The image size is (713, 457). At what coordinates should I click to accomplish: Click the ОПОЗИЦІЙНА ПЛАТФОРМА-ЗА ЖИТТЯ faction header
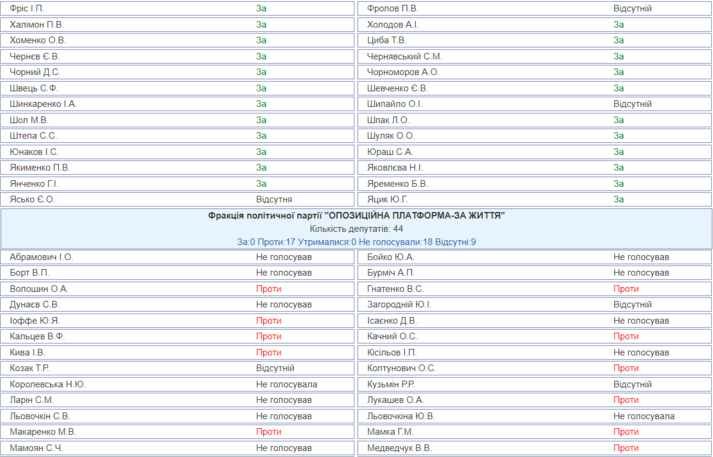click(x=357, y=215)
